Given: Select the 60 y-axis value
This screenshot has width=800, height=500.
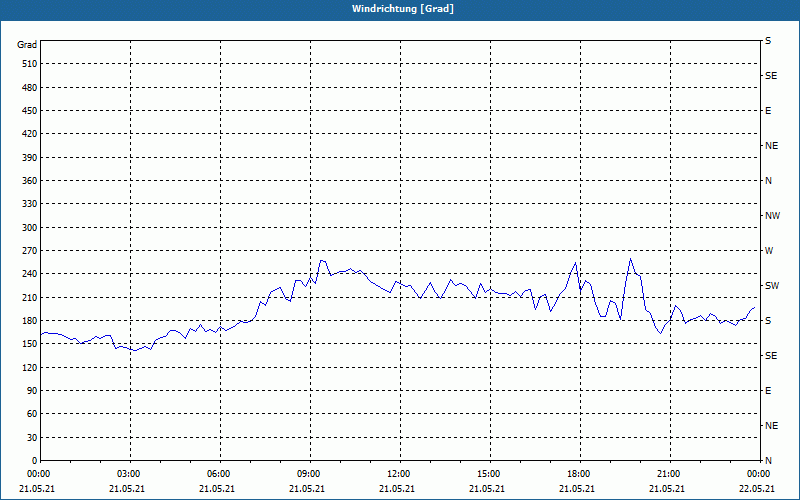Looking at the screenshot, I should click(32, 413).
